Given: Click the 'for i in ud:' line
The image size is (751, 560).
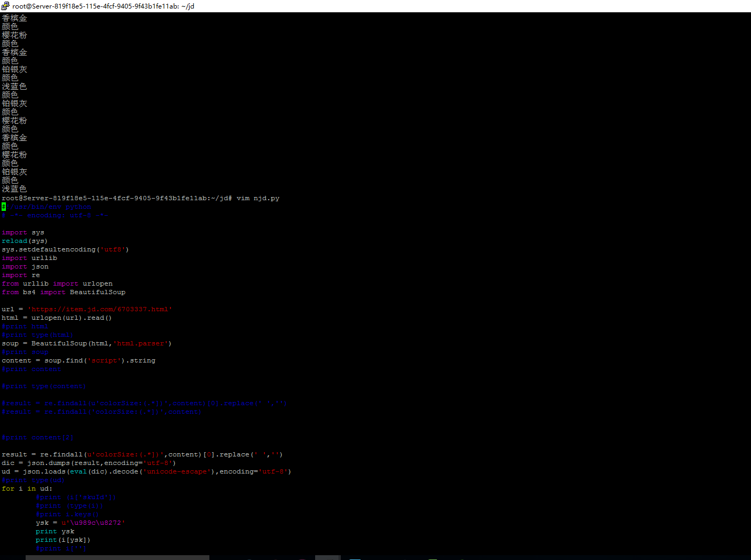Looking at the screenshot, I should tap(27, 489).
